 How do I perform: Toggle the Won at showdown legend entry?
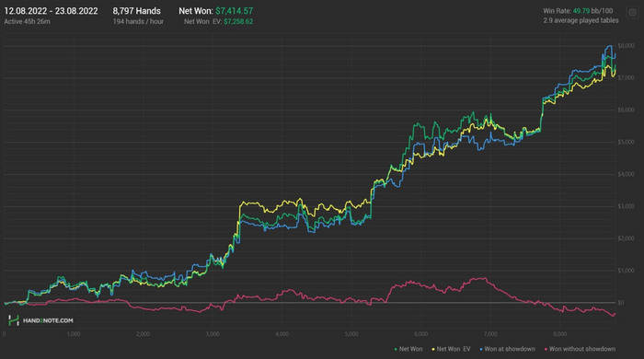(507, 349)
